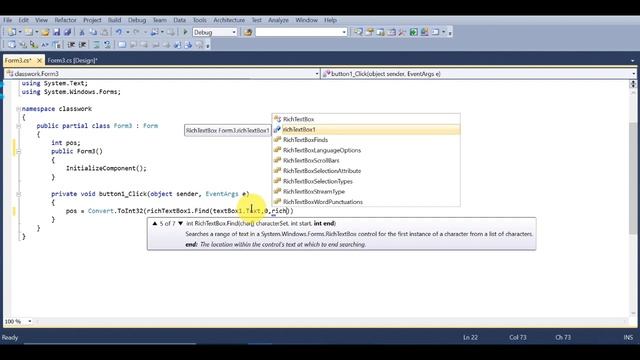The width and height of the screenshot is (640, 360).
Task: Open the 100 % zoom dropdown
Action: (x=29, y=322)
